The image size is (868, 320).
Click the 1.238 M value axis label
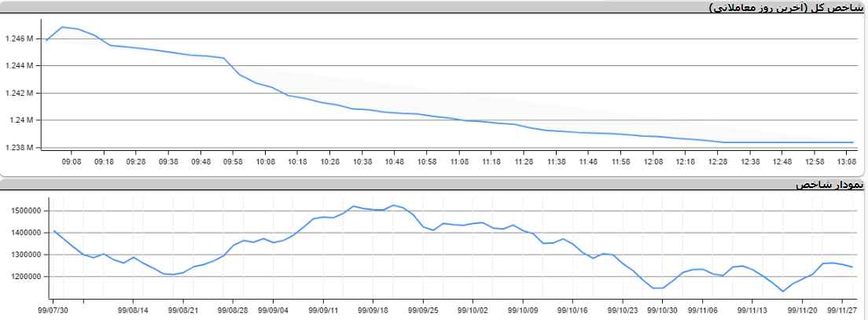pyautogui.click(x=19, y=147)
